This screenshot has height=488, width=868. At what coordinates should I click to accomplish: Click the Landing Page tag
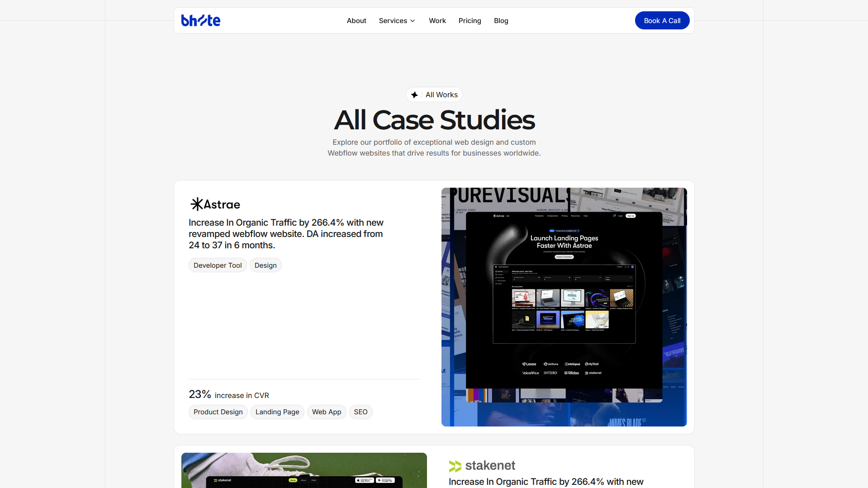coord(277,412)
